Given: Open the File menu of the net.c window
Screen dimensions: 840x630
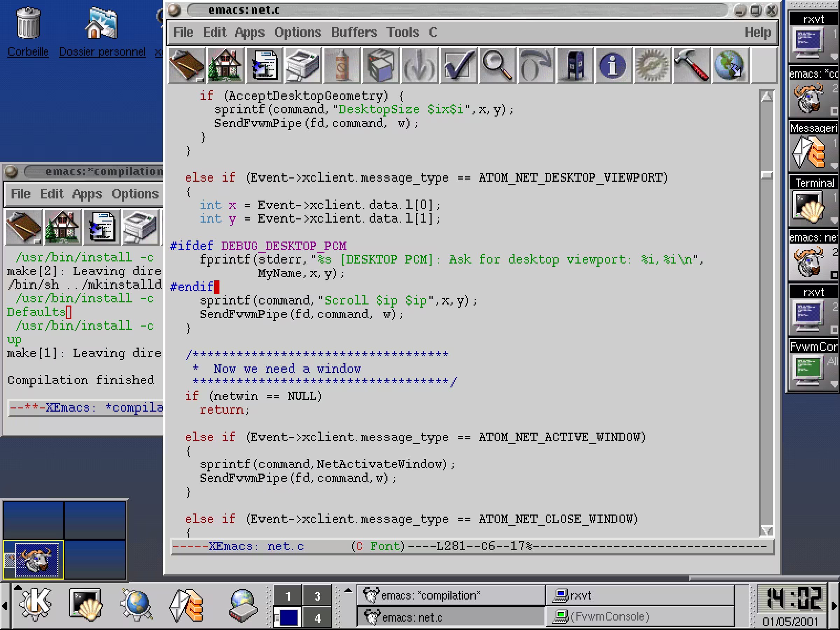Looking at the screenshot, I should point(183,33).
